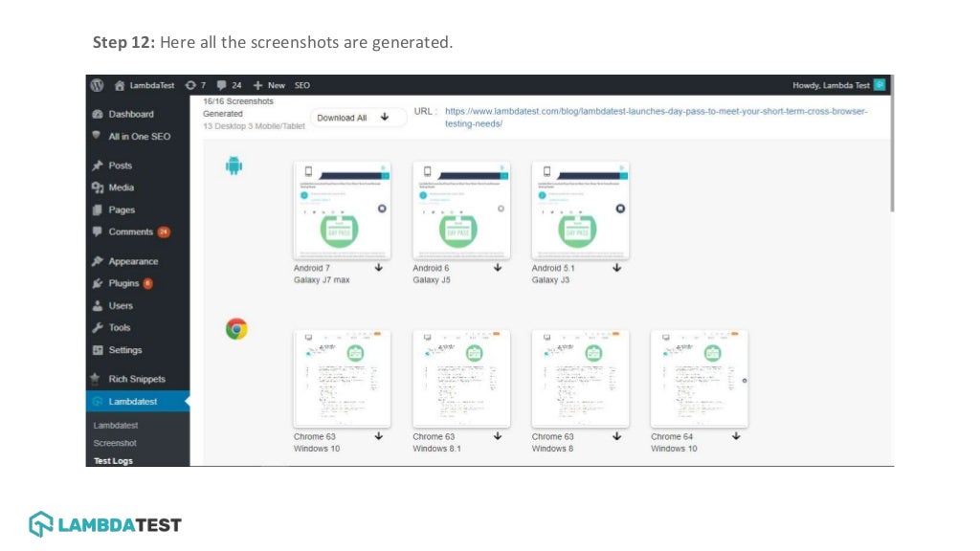Viewport: 980px width, 551px height.
Task: Click the Settings sliders icon
Action: tap(98, 350)
